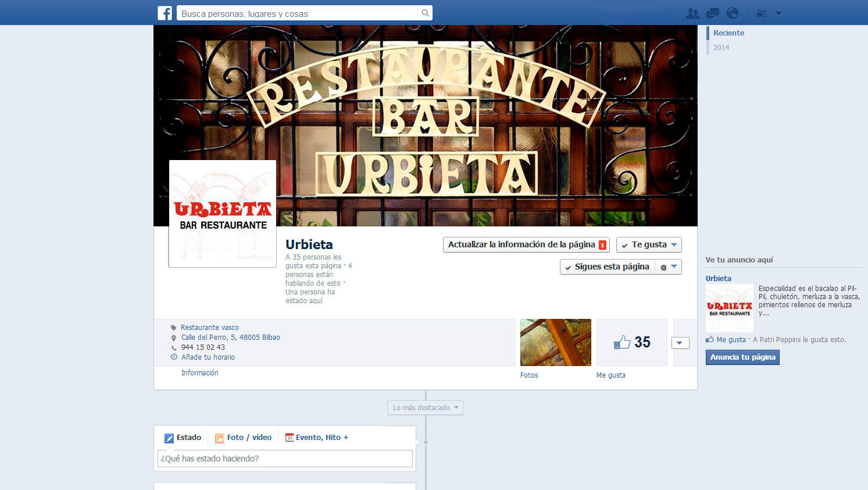The image size is (868, 490).
Task: Click the thumbs-up icon beside 35
Action: tap(622, 342)
